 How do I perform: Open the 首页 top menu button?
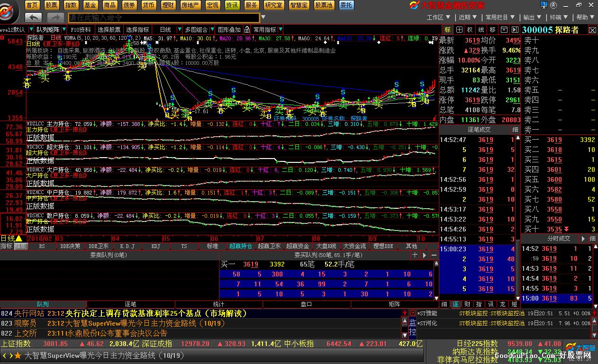coord(32,5)
